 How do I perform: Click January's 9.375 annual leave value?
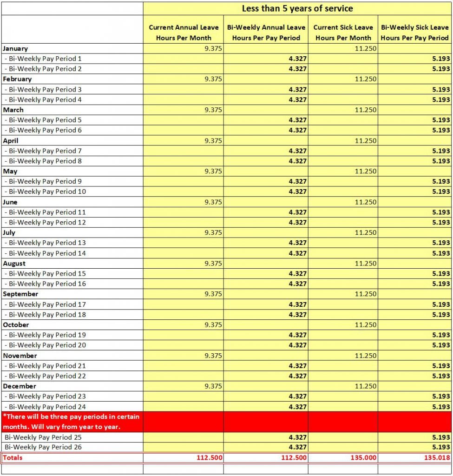(x=213, y=48)
